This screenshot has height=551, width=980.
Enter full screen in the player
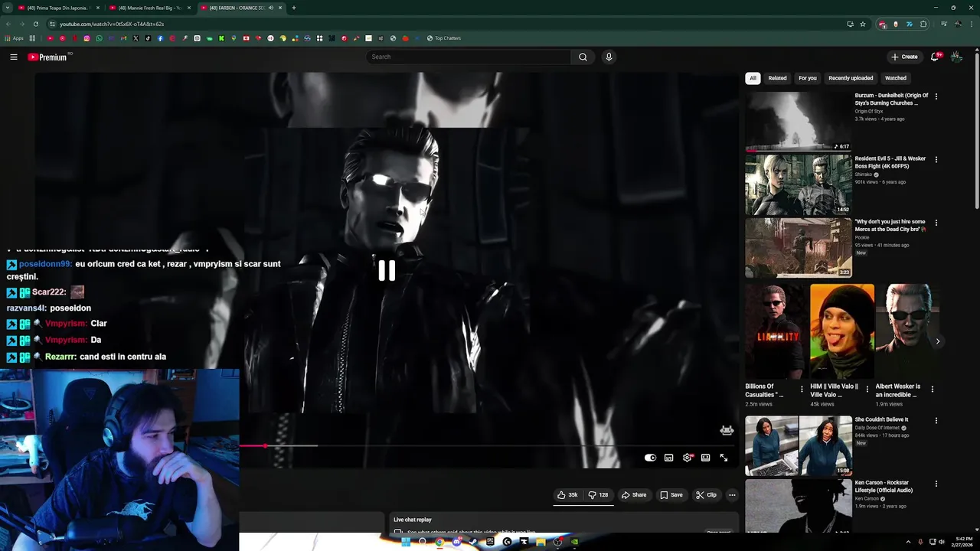[x=724, y=458]
